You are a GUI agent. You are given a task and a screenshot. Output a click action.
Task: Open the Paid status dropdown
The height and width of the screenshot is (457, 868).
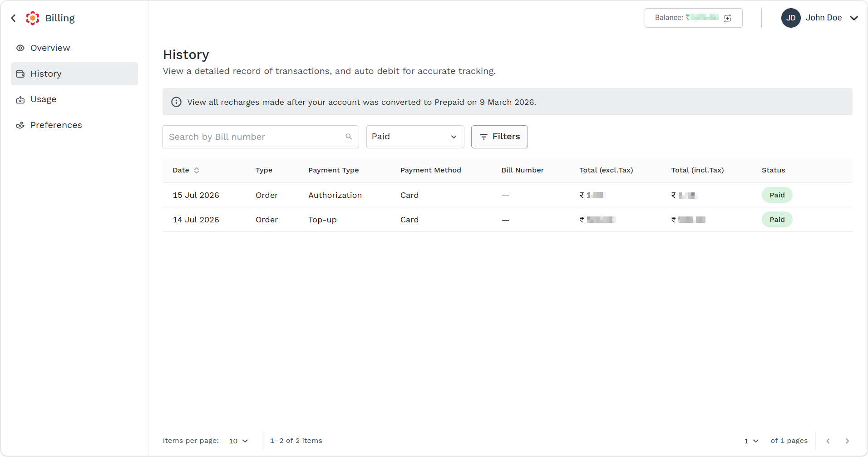[x=415, y=137]
